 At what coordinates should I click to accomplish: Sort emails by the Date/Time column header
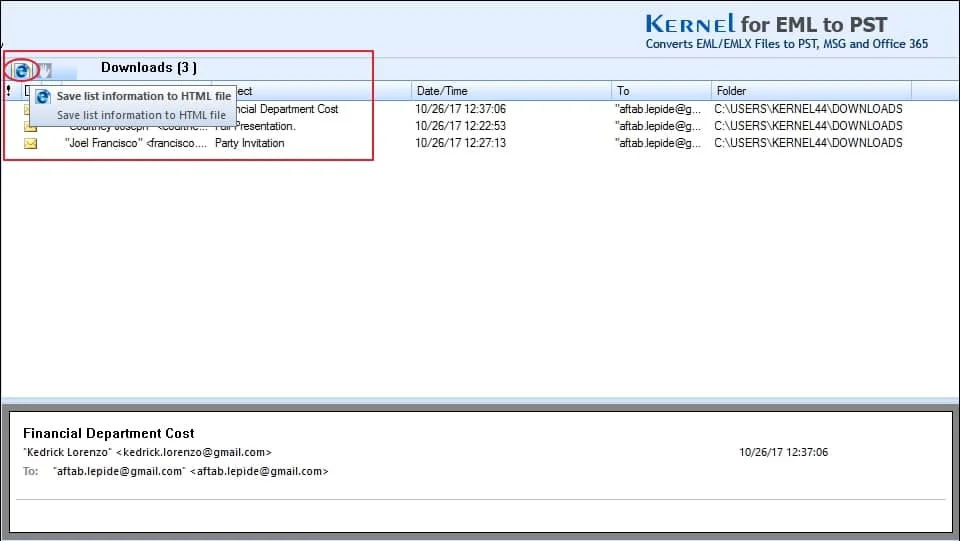(x=442, y=91)
